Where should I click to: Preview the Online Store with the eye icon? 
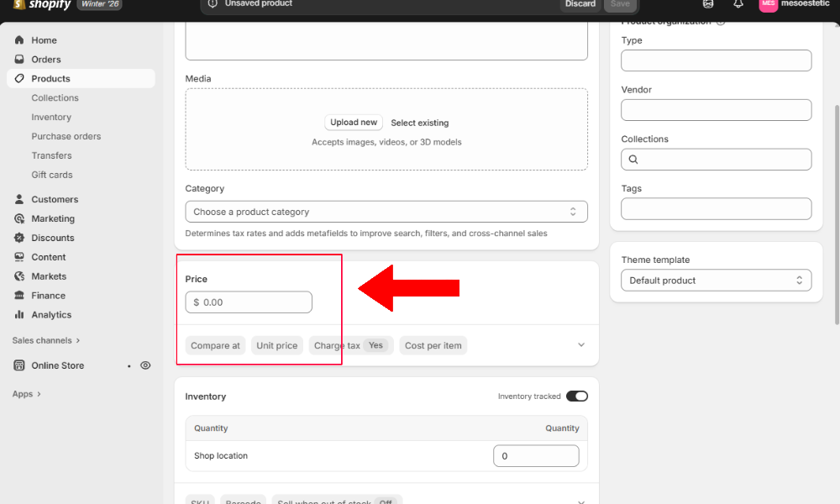[x=144, y=365]
